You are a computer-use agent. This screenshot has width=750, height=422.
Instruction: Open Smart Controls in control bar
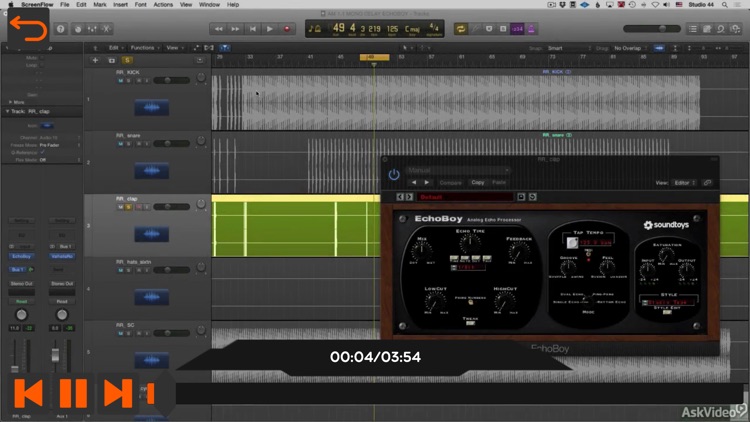coord(78,29)
